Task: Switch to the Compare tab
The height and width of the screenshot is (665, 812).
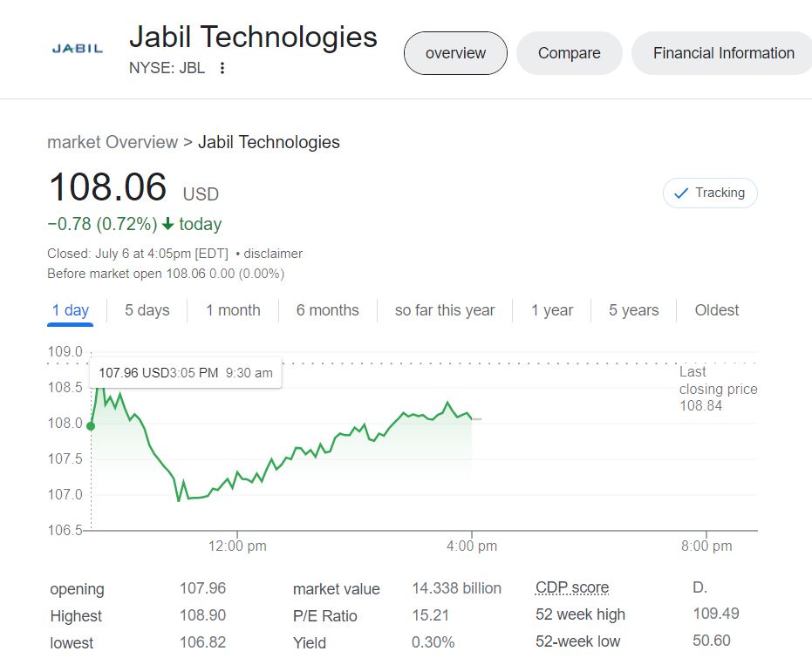Action: pyautogui.click(x=569, y=53)
